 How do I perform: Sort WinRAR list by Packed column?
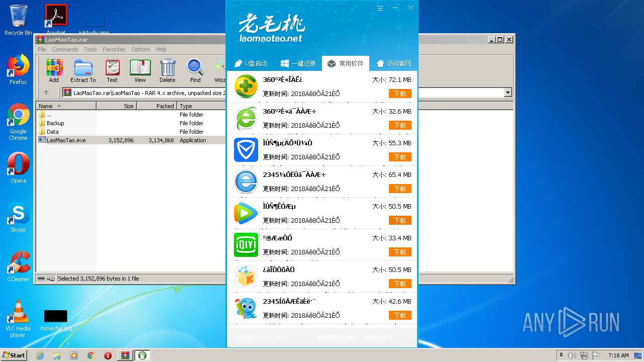pyautogui.click(x=156, y=106)
